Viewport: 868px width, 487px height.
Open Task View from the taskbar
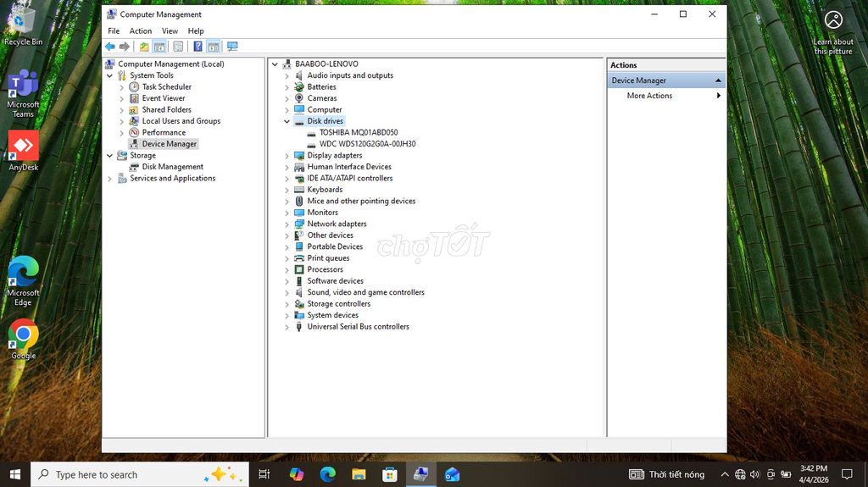pyautogui.click(x=264, y=474)
